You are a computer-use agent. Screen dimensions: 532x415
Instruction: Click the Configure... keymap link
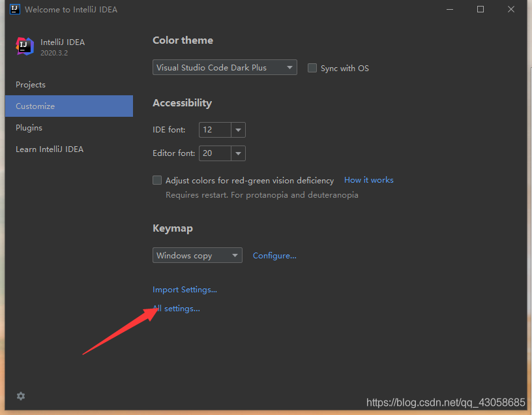[x=274, y=255]
